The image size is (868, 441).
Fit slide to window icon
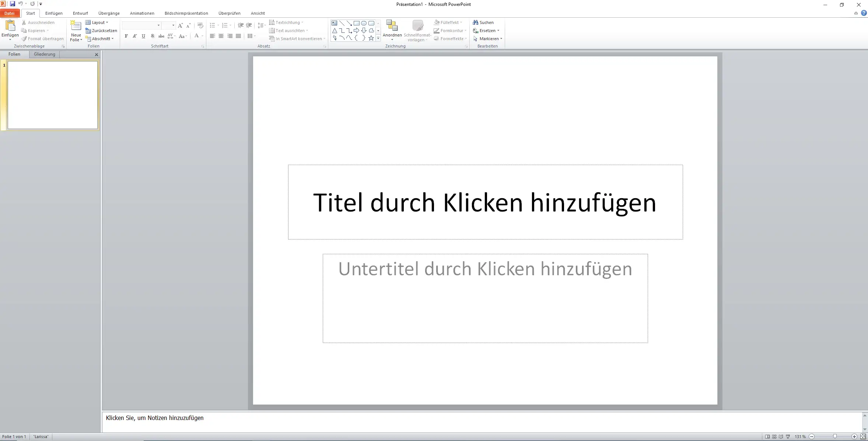click(x=863, y=437)
